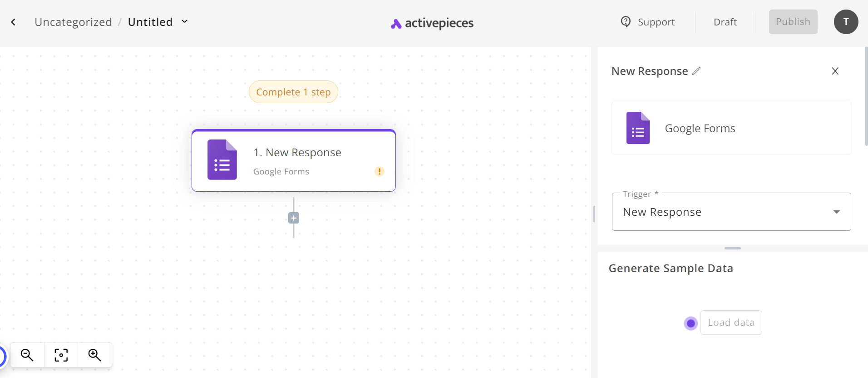868x378 pixels.
Task: Select the 1. New Response step title
Action: 297,152
